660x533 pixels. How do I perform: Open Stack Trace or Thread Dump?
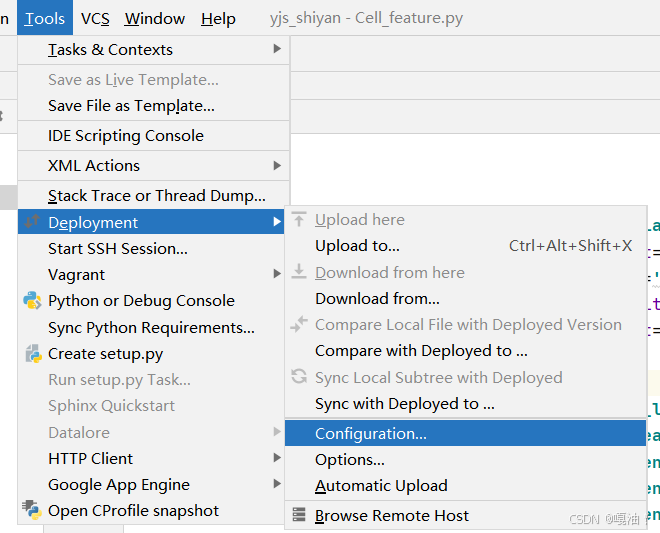coord(154,196)
